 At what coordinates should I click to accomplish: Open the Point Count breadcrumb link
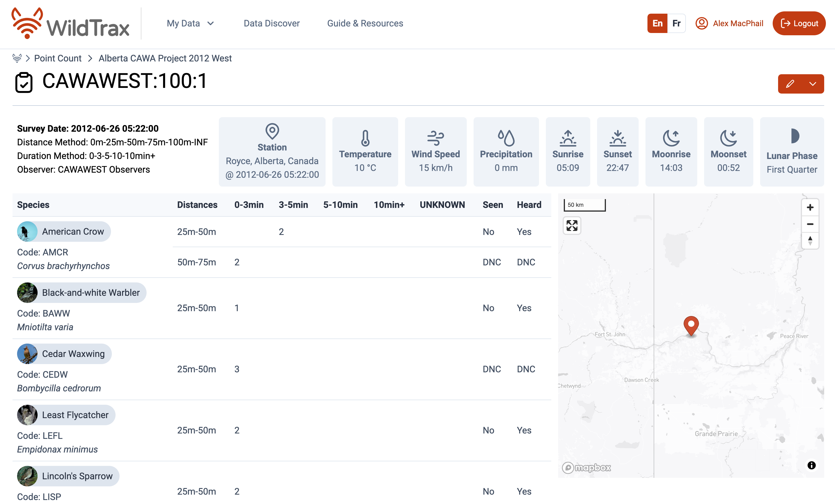[57, 58]
